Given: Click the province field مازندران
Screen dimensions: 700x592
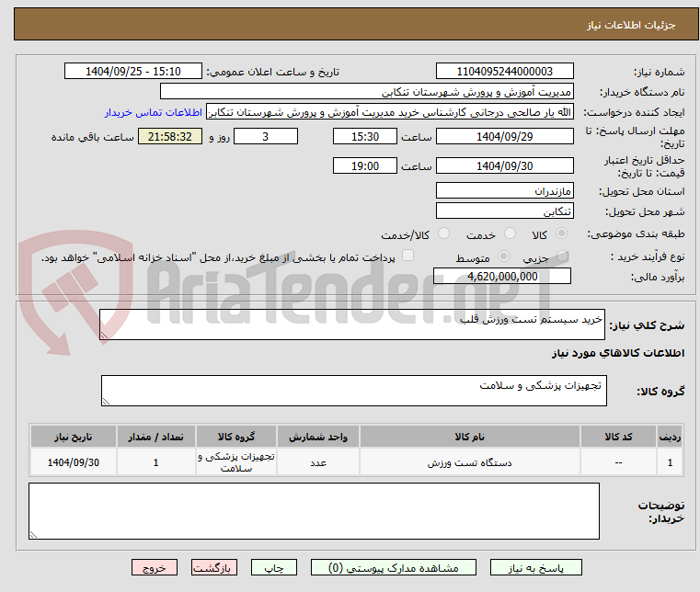Looking at the screenshot, I should point(504,191).
